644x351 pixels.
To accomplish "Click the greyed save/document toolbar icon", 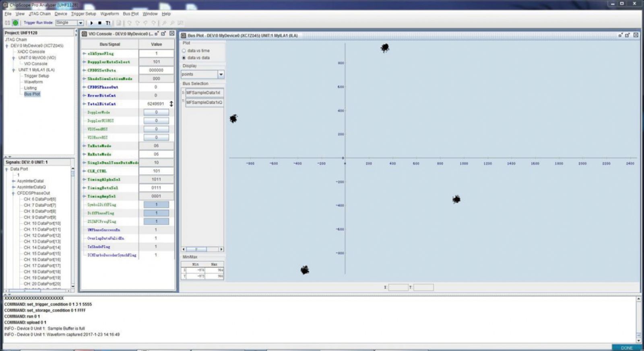I will (x=119, y=23).
